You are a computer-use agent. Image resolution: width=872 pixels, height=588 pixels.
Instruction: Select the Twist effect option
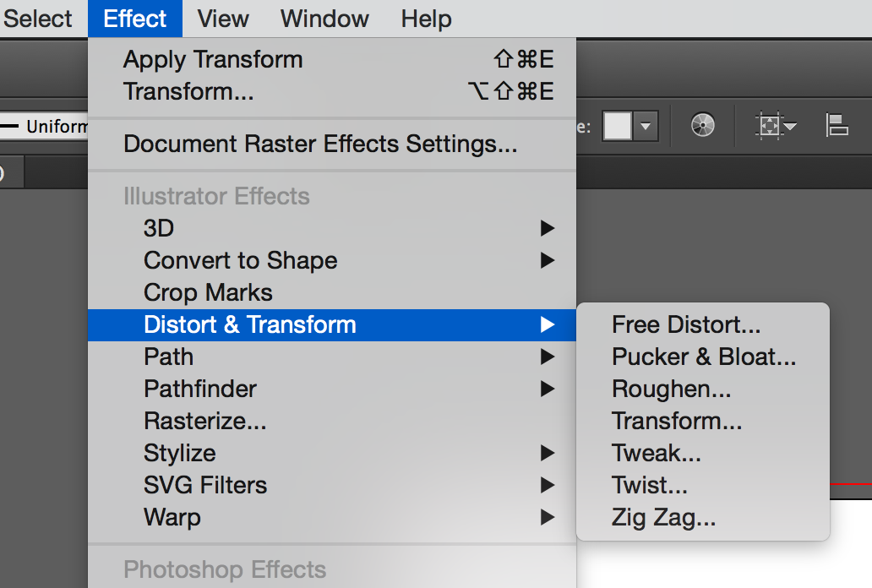pos(649,485)
